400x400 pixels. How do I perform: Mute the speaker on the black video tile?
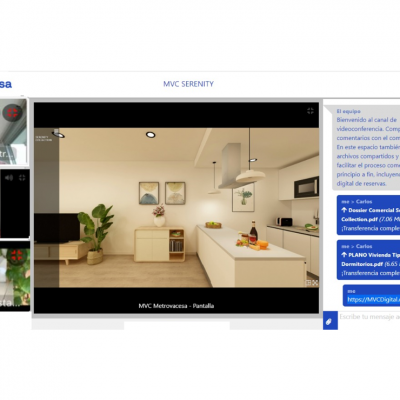point(9,178)
